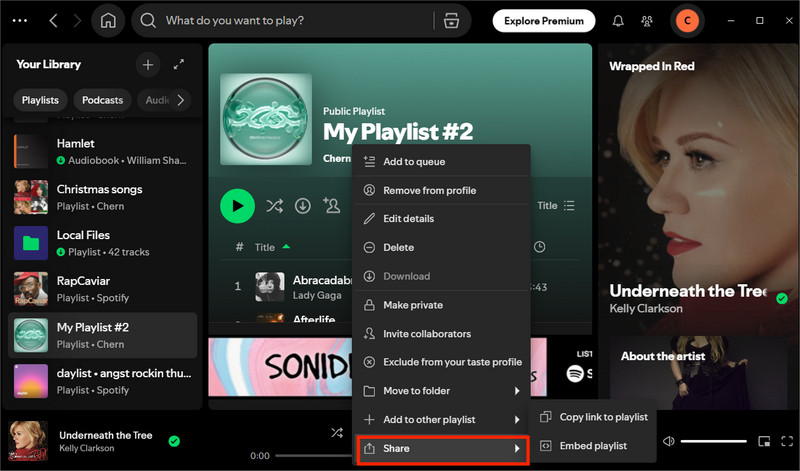Choose Add to queue in context menu
Screen dimensions: 800x471
click(442, 162)
